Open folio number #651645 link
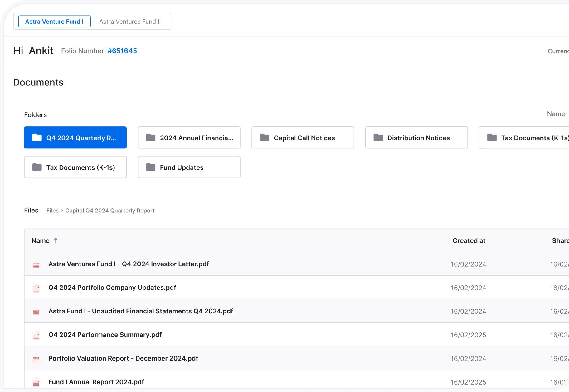Screen dimensions: 569x392 click(122, 51)
